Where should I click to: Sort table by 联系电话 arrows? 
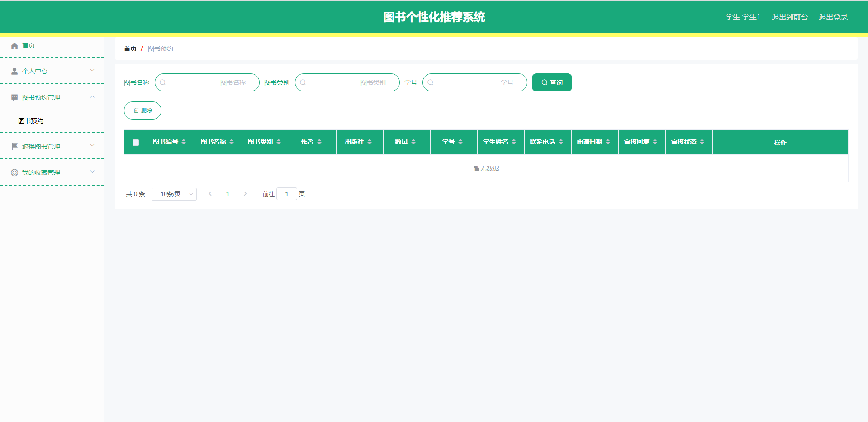coord(561,142)
